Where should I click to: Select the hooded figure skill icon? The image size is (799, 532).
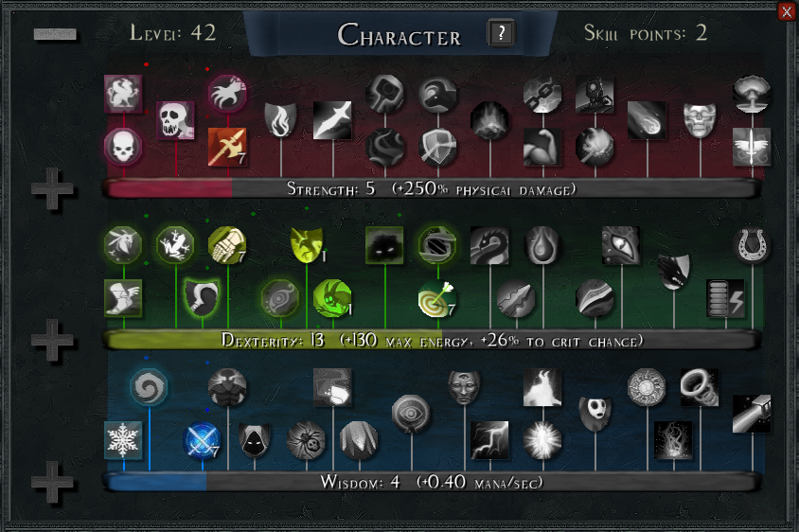(x=255, y=440)
